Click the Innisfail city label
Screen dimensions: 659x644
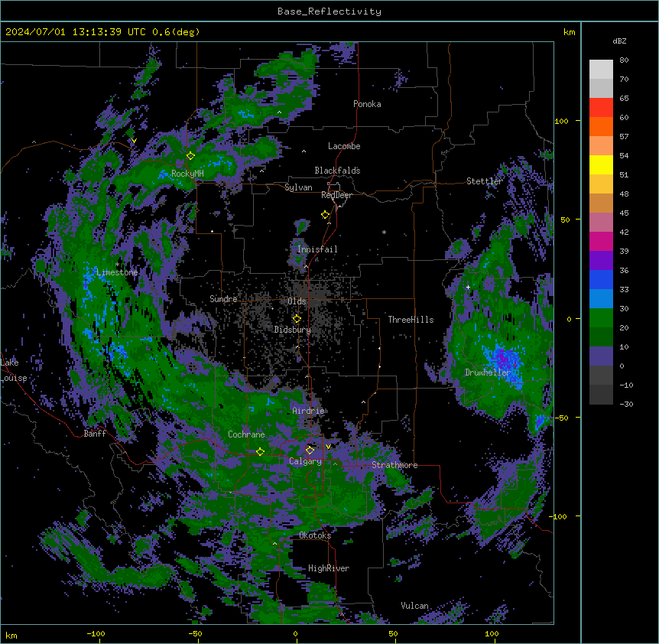tap(317, 249)
